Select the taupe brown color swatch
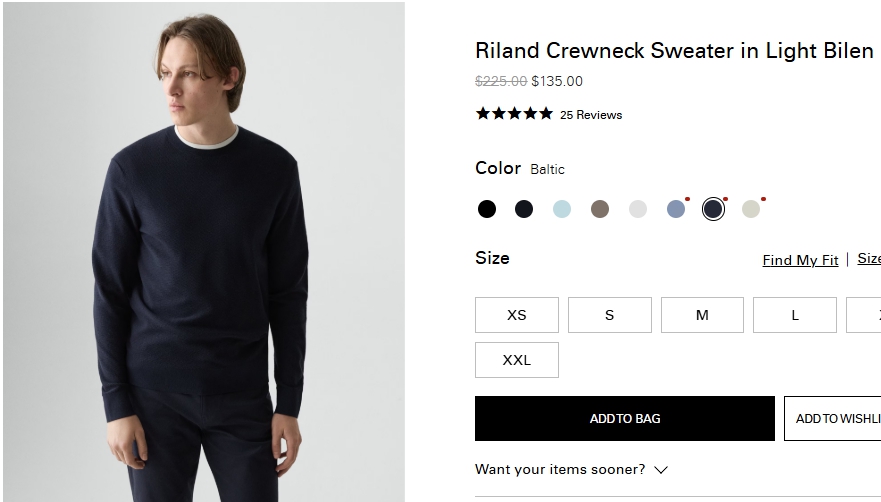 click(x=600, y=209)
